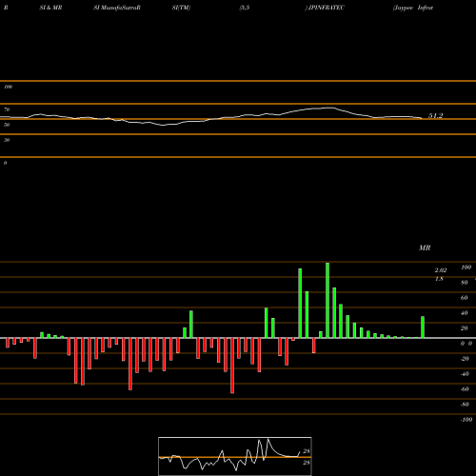Image resolution: width=476 pixels, height=476 pixels.
Task: Click the '-80' label on MR axis
Action: (465, 405)
